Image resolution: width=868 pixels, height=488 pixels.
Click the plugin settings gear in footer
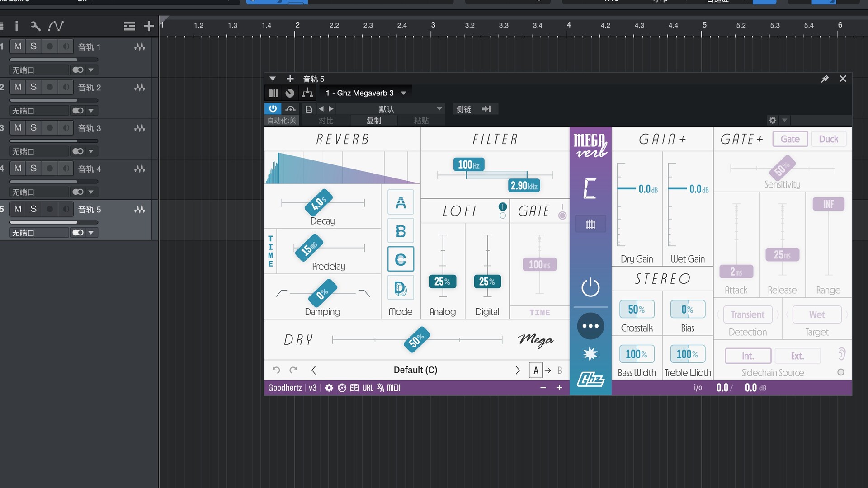click(329, 388)
